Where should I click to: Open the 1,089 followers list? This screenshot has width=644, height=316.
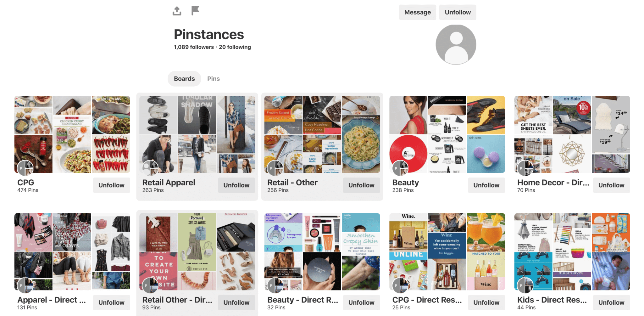(194, 47)
